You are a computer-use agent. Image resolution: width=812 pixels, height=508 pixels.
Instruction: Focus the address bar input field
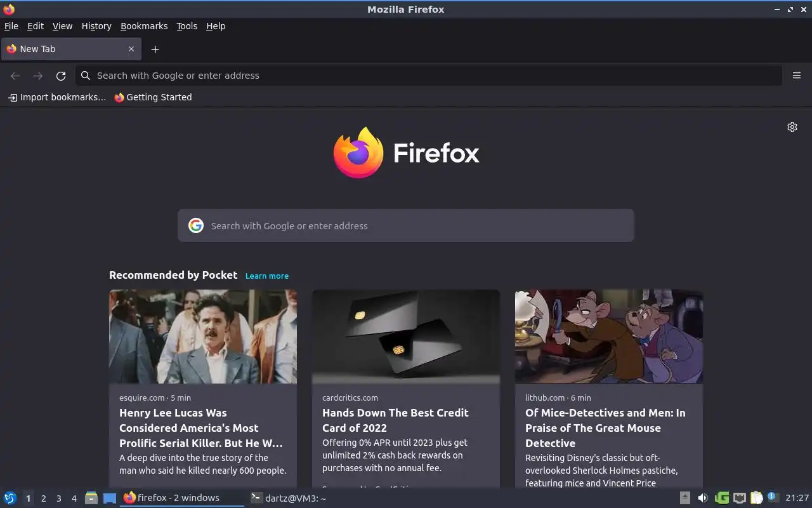(x=429, y=76)
